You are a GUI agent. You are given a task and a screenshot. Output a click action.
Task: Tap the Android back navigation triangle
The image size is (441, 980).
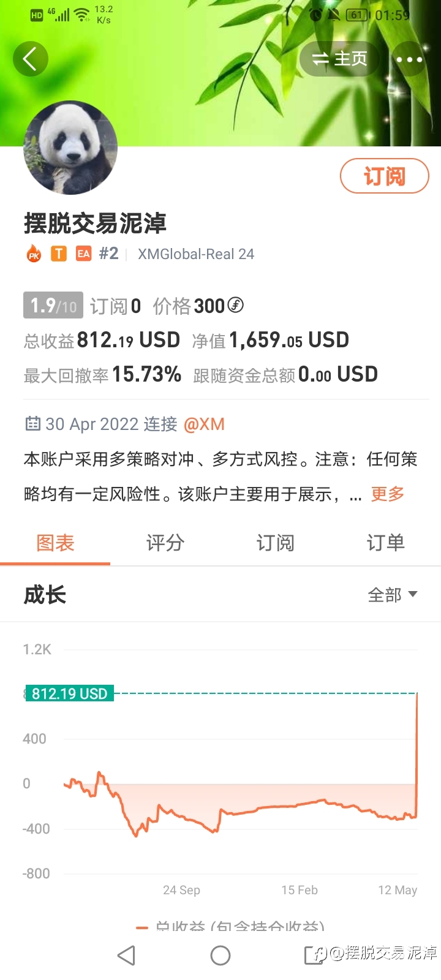coord(126,955)
